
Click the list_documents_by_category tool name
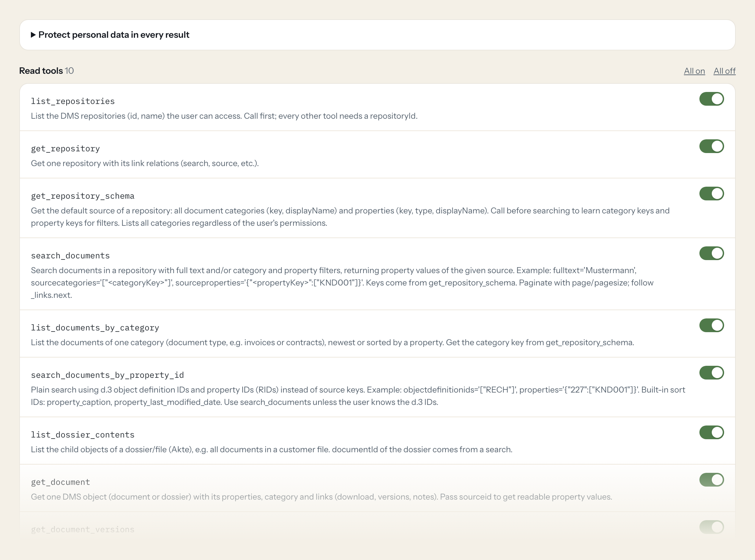(95, 328)
